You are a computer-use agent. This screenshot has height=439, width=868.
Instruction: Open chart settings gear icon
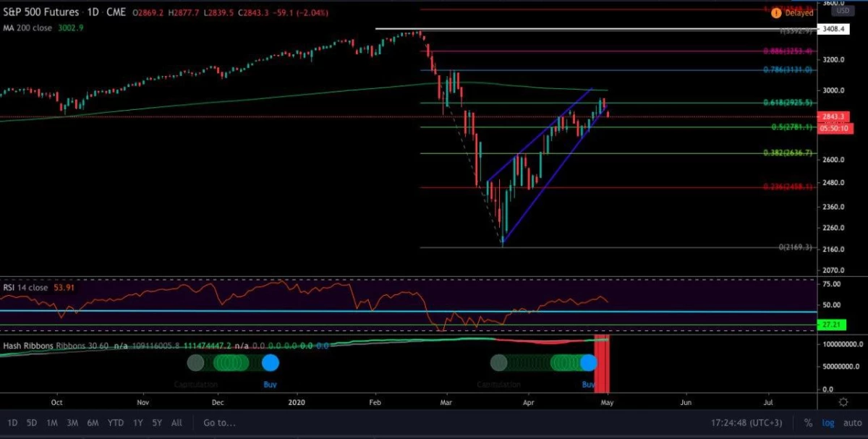pos(843,401)
